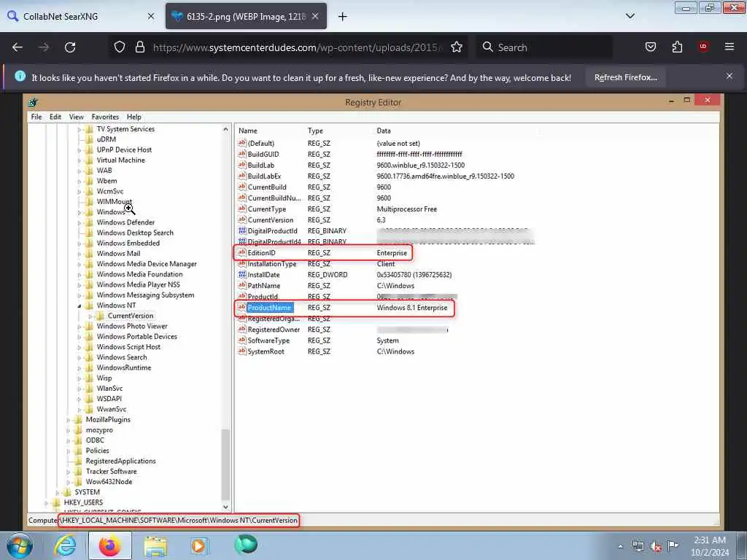Select the RegisteredApplications key

point(120,461)
